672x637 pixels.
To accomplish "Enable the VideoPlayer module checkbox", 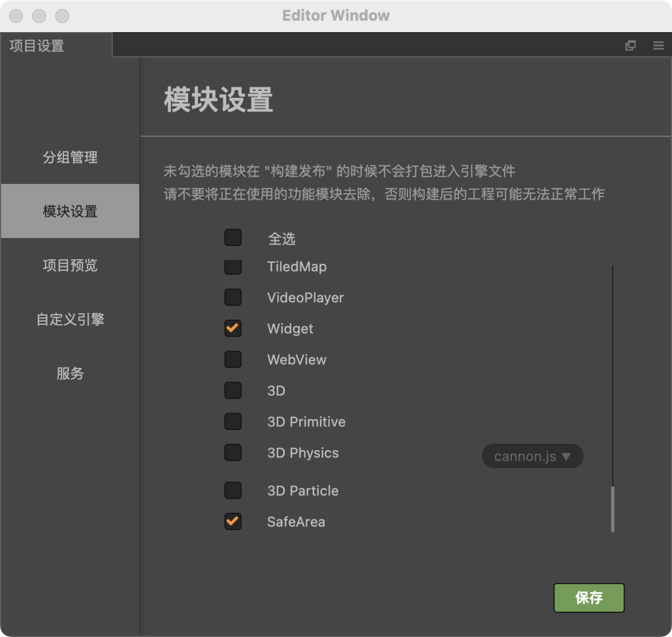I will pyautogui.click(x=233, y=297).
